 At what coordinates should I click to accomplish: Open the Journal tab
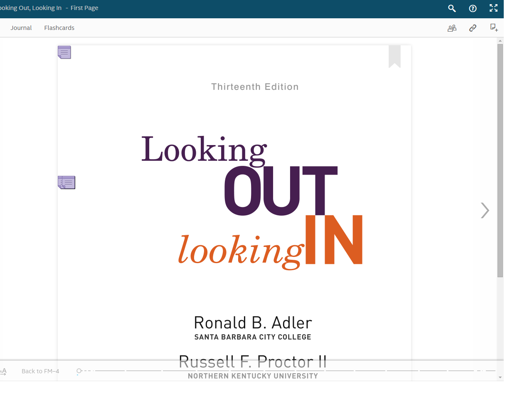[21, 28]
